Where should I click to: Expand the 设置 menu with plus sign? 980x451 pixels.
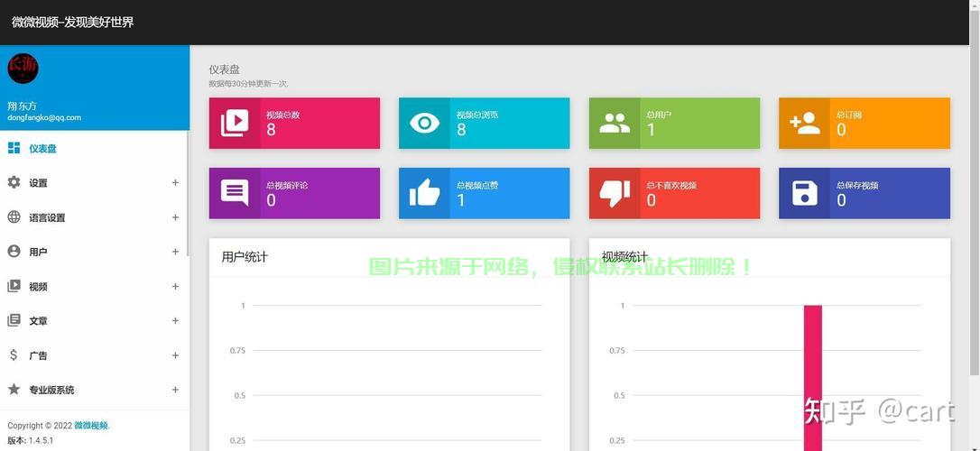pyautogui.click(x=176, y=182)
